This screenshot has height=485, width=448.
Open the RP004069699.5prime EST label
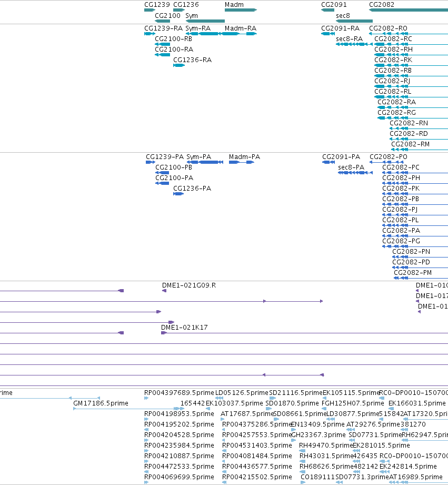pyautogui.click(x=179, y=477)
